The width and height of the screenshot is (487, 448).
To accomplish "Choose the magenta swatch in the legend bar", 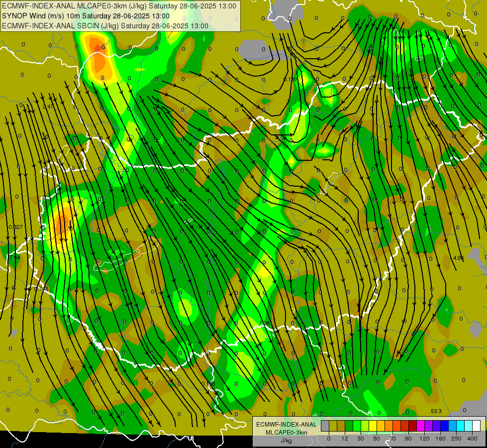I will [x=421, y=426].
